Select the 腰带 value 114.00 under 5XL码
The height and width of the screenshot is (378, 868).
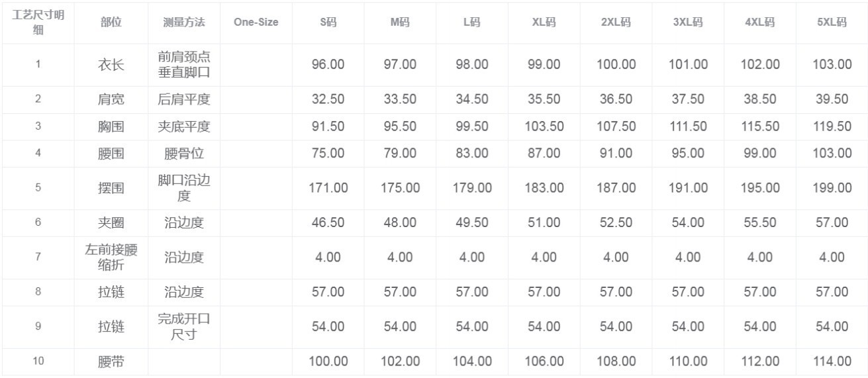(832, 361)
